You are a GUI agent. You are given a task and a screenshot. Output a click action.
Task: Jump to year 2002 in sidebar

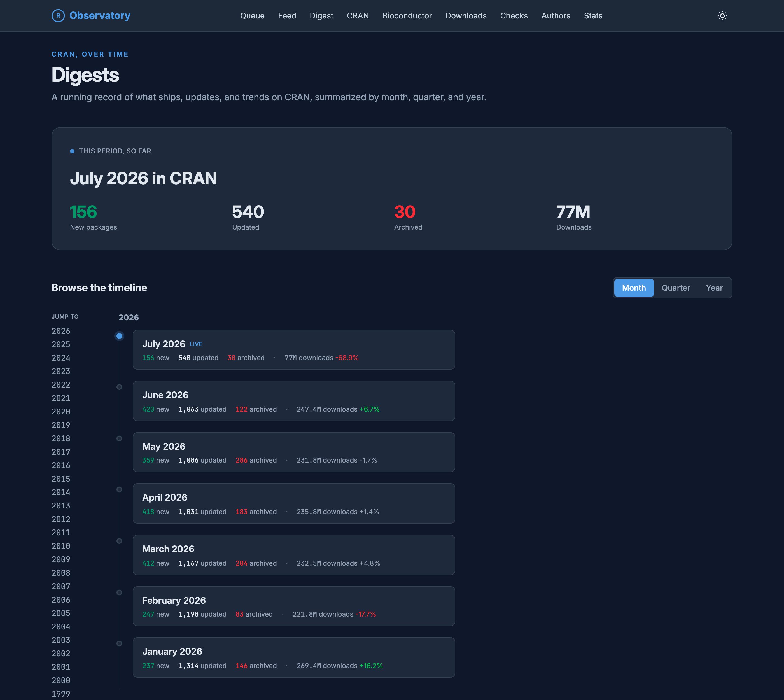tap(61, 654)
